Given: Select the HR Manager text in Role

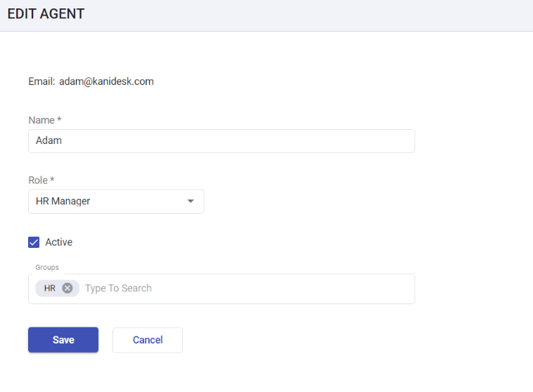Looking at the screenshot, I should pyautogui.click(x=63, y=201).
